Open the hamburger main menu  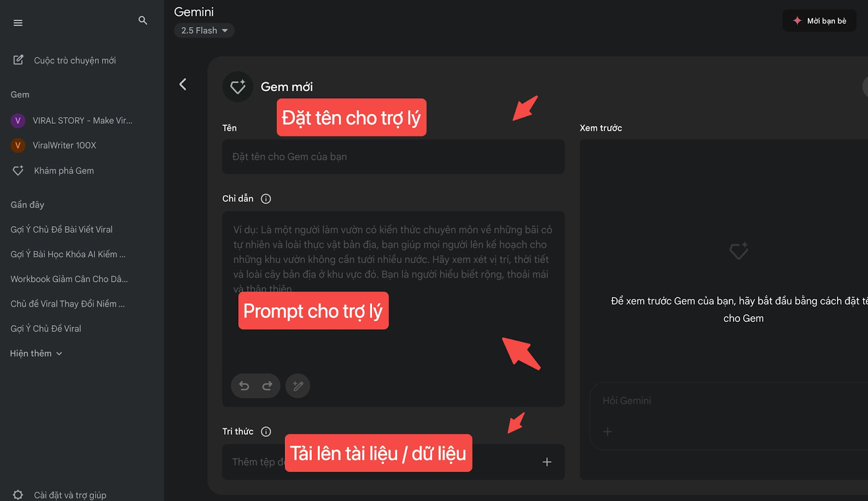pos(18,23)
